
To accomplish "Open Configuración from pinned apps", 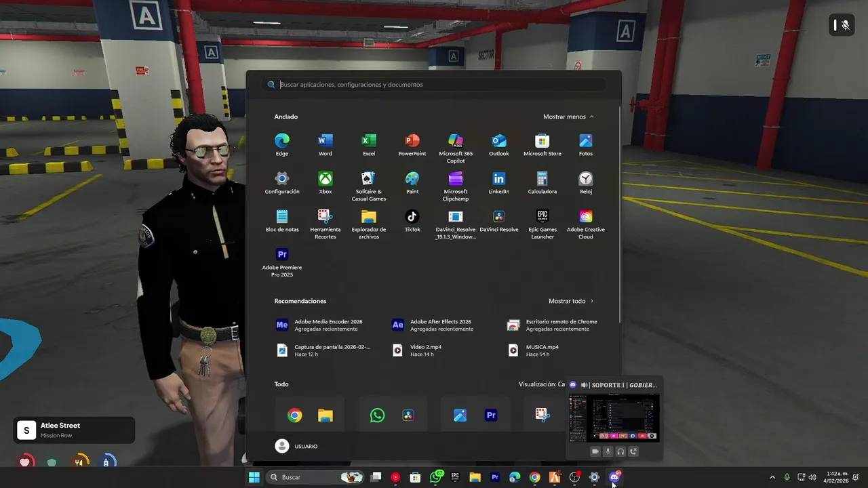I will [282, 183].
